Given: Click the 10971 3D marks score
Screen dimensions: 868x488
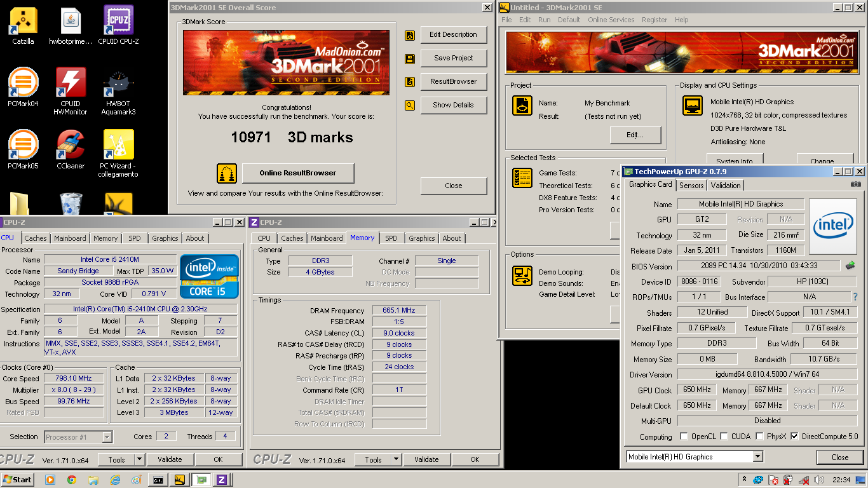Looking at the screenshot, I should coord(292,137).
